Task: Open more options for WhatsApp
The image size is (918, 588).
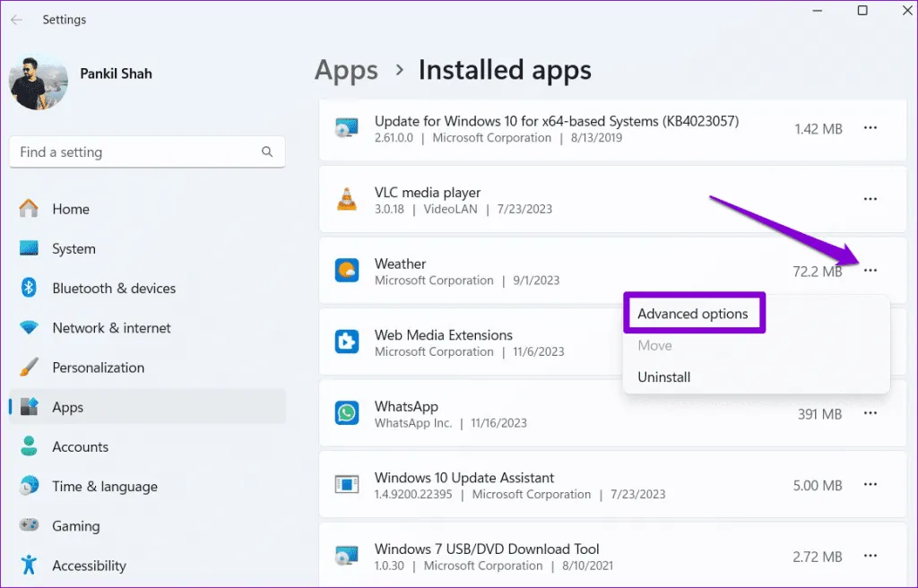Action: coord(870,413)
